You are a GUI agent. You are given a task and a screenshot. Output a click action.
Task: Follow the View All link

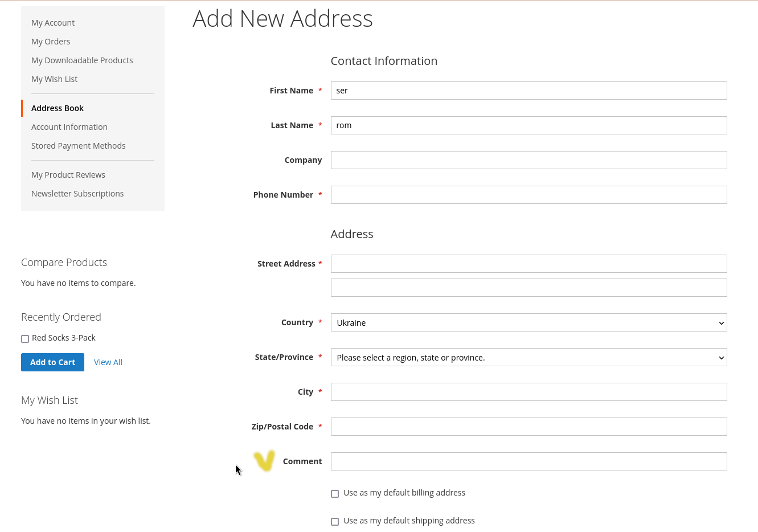click(x=108, y=362)
